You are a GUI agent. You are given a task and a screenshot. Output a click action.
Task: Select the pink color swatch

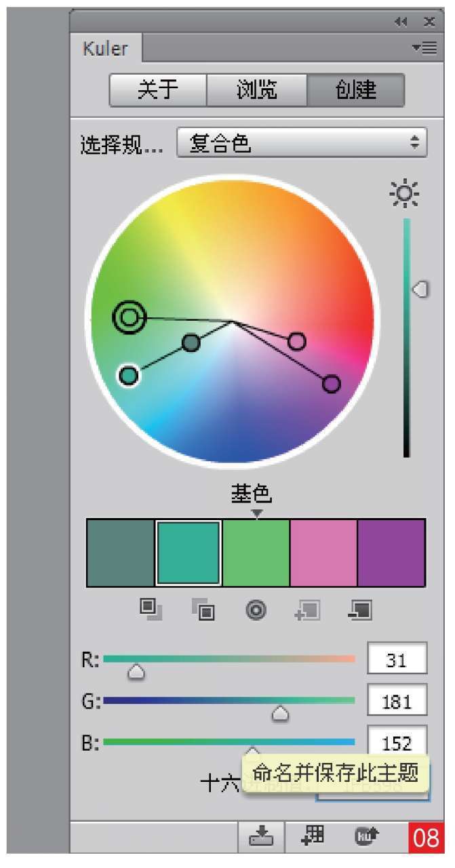323,553
